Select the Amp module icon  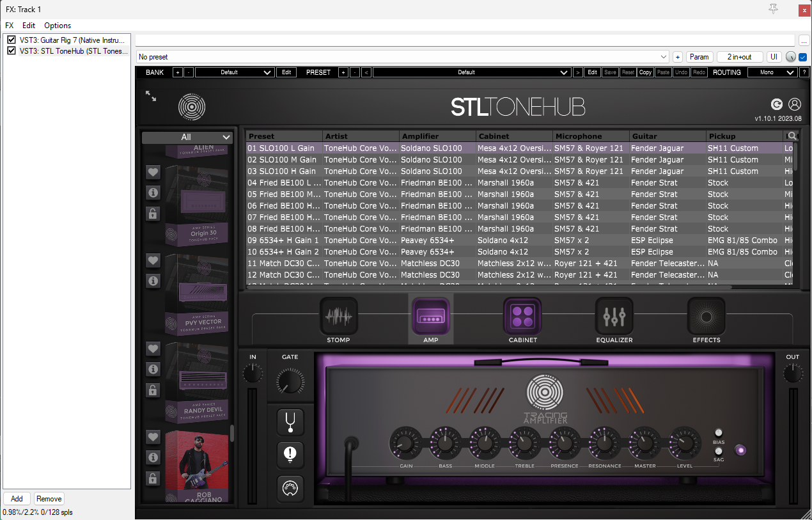click(430, 316)
